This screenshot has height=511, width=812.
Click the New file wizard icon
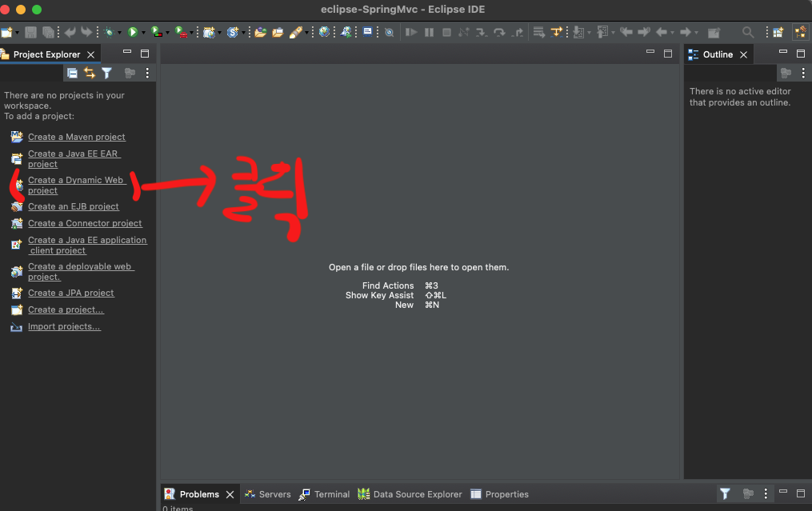[x=6, y=33]
